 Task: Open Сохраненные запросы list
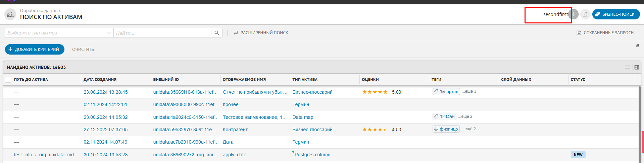point(605,33)
